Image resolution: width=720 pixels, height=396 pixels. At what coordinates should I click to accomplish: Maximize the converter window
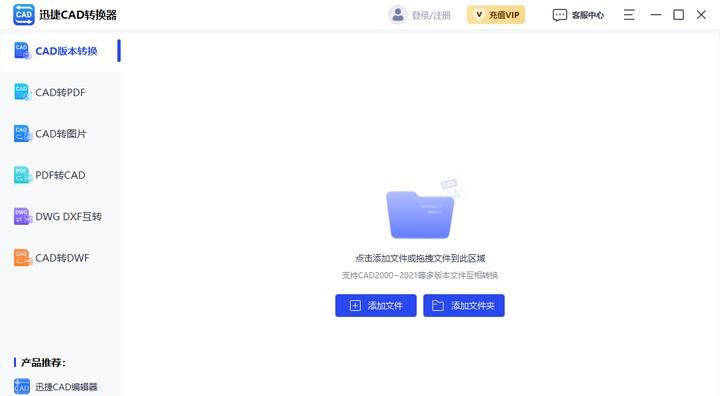[x=678, y=15]
